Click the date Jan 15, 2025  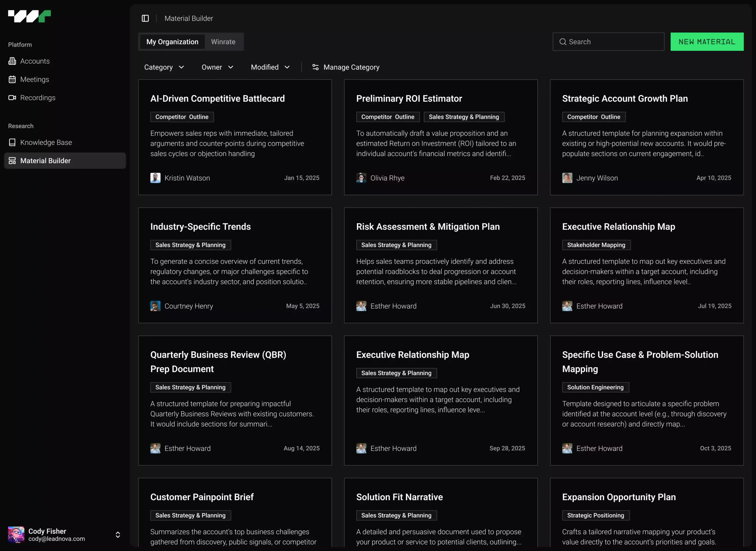click(302, 178)
